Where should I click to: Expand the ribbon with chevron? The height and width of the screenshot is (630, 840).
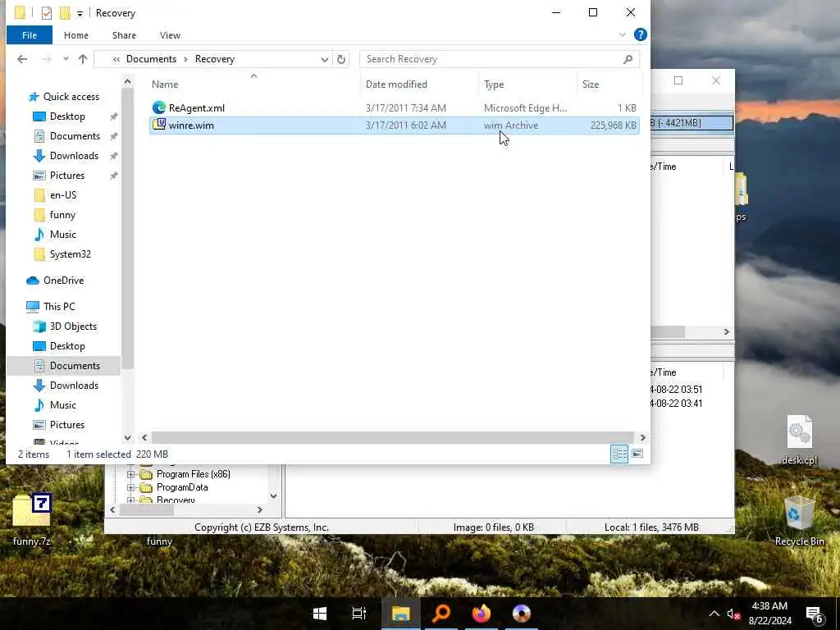pyautogui.click(x=622, y=34)
